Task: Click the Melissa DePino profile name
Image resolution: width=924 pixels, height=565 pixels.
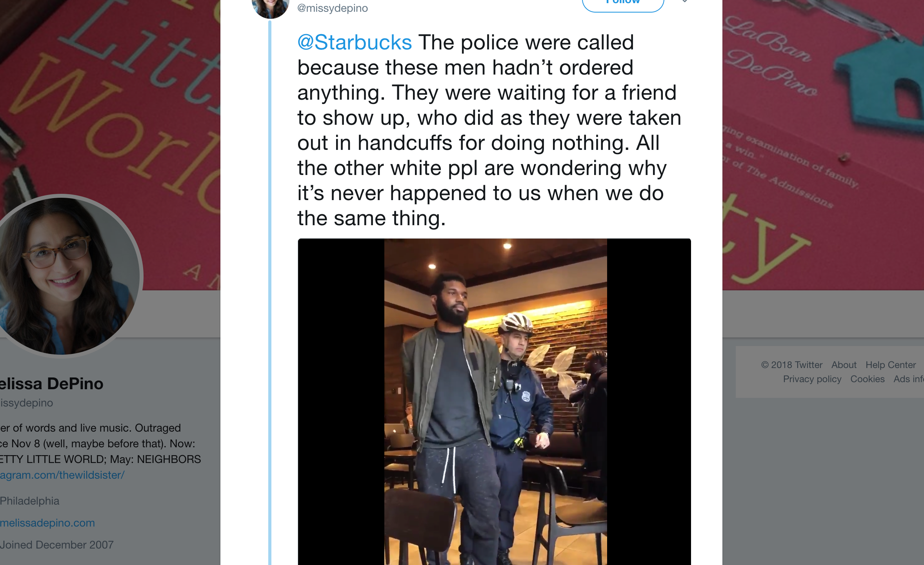Action: [51, 384]
